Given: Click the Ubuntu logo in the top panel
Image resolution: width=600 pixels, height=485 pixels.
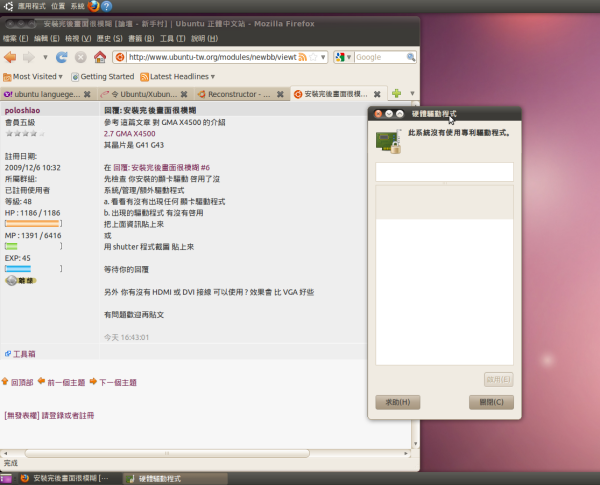Looking at the screenshot, I should pos(8,6).
